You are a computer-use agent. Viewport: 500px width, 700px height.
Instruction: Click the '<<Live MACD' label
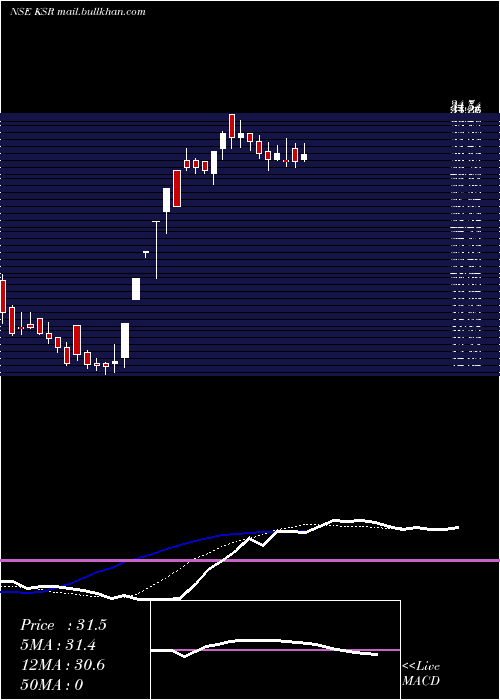(x=421, y=673)
